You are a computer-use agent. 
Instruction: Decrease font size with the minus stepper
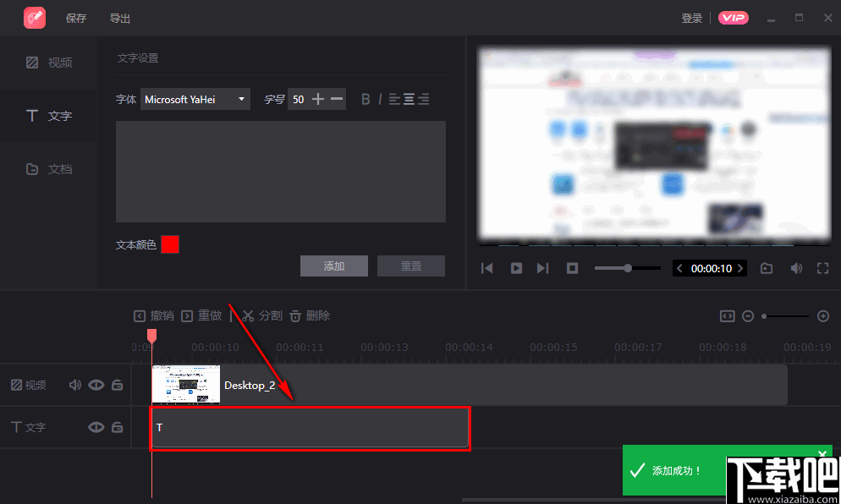coord(336,99)
